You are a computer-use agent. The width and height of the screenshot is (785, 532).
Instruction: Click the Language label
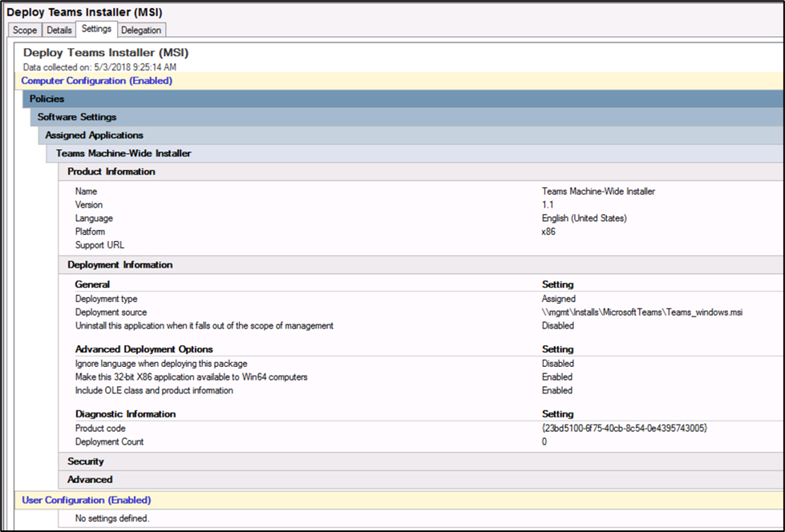(x=94, y=218)
